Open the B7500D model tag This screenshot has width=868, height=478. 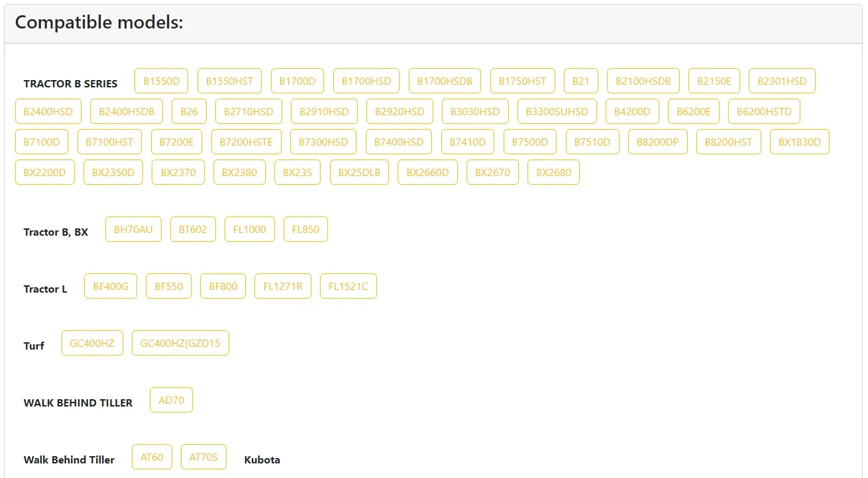pos(530,142)
